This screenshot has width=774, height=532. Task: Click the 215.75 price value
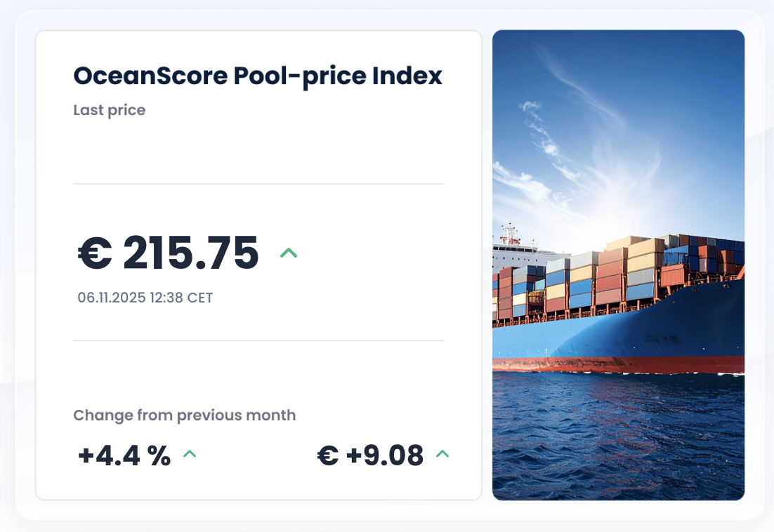tap(191, 253)
